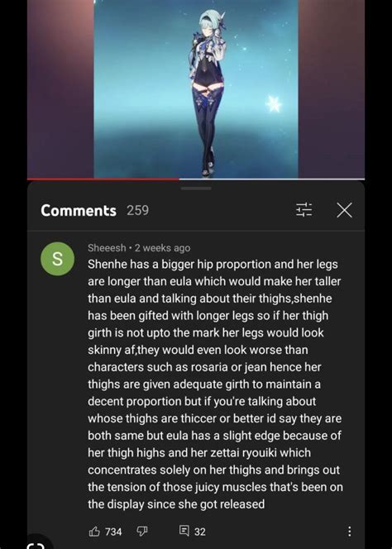Viewport: 392px width, 549px height.
Task: Tap the video player showing the character
Action: 196,89
